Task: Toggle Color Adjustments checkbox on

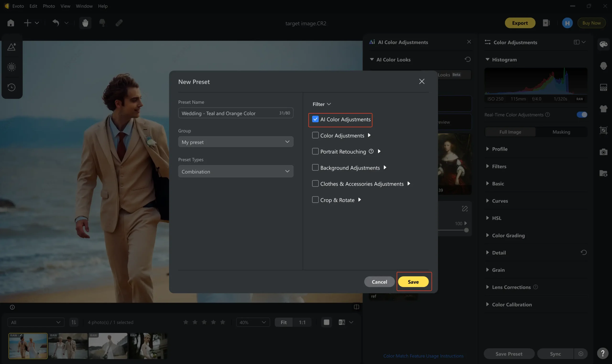Action: click(315, 135)
